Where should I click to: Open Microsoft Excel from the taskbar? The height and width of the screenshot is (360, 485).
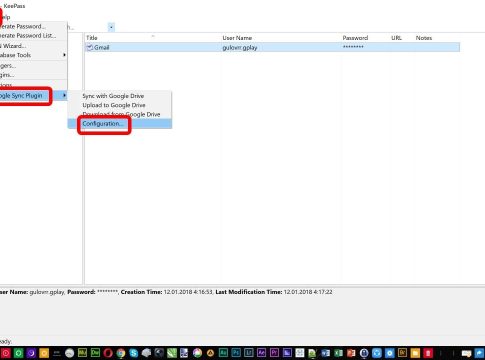[338, 353]
